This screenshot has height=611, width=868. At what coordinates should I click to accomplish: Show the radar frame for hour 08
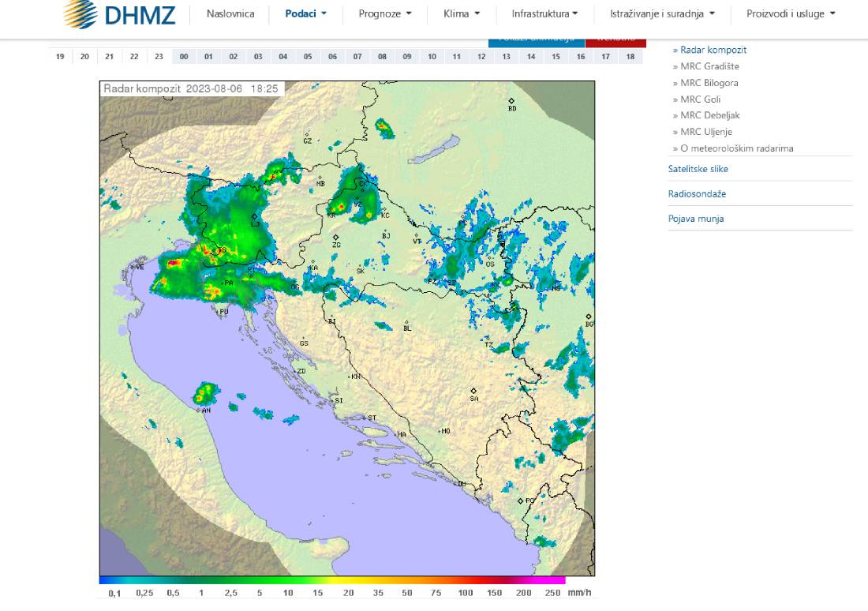click(382, 57)
